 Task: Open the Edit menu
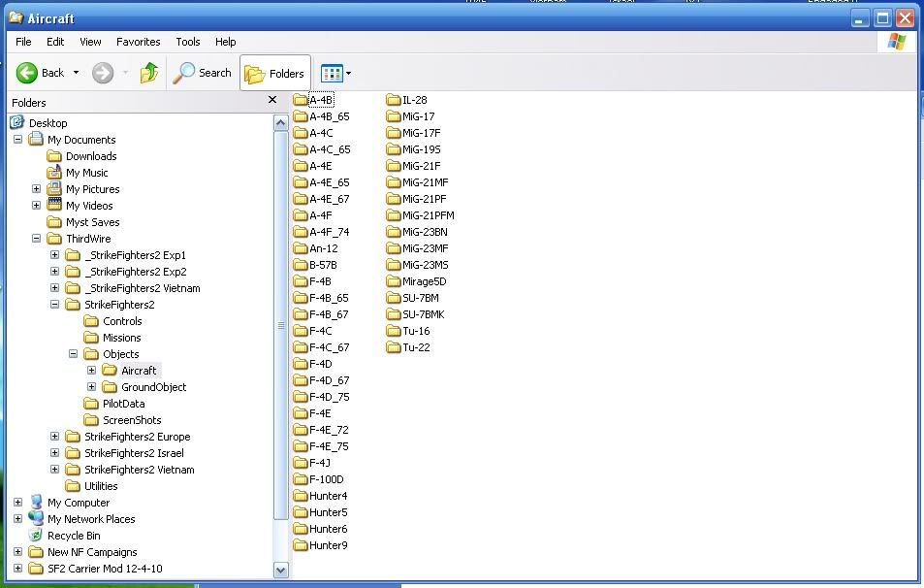55,42
